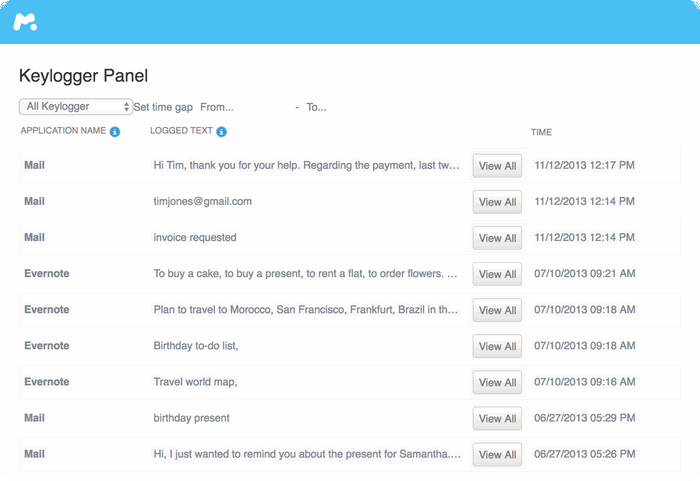View All for Travel world map entry
This screenshot has width=700, height=481.
click(497, 382)
